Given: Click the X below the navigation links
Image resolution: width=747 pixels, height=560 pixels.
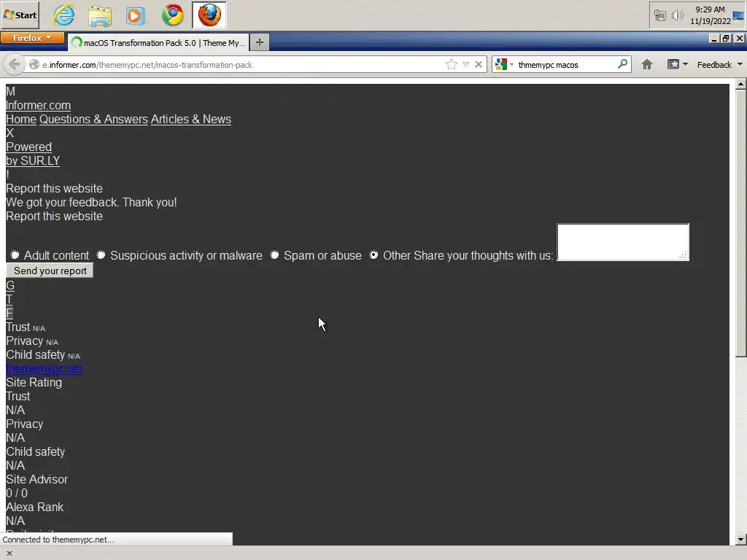Looking at the screenshot, I should pyautogui.click(x=9, y=133).
